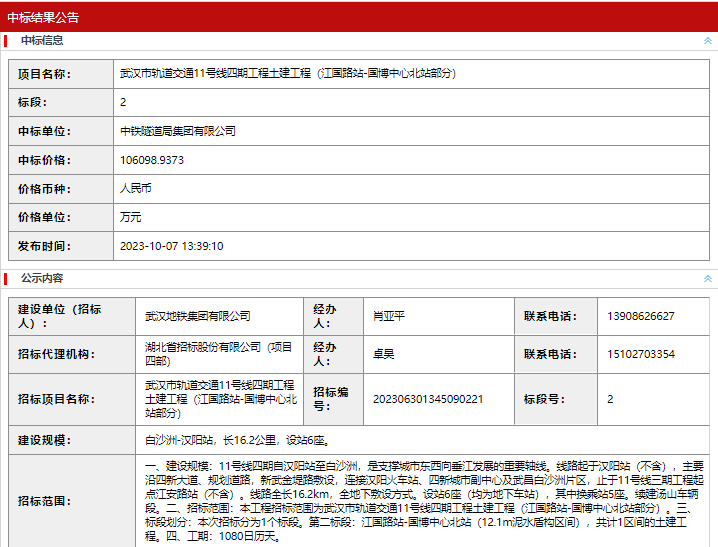The width and height of the screenshot is (718, 547).
Task: Click the bid number 202306301345090221
Action: point(428,399)
